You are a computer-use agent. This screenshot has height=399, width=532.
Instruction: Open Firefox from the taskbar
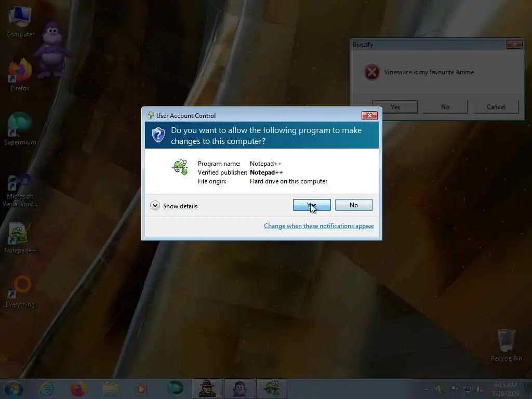pos(78,389)
